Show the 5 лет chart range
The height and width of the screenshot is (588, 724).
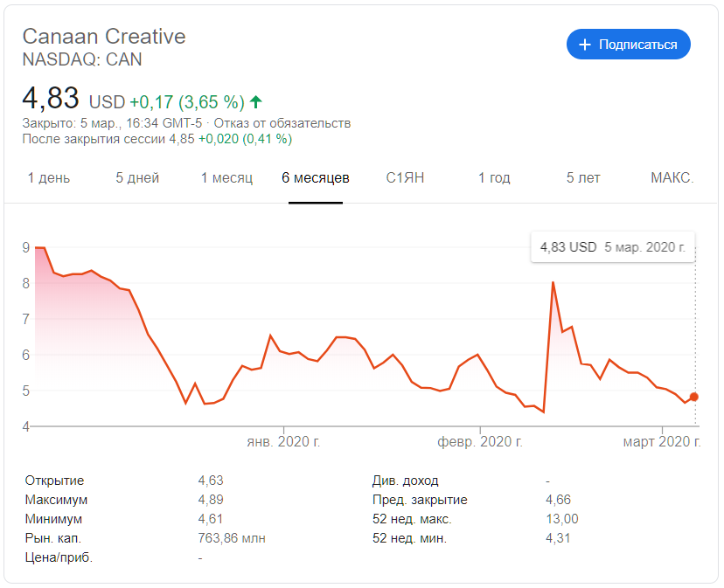pyautogui.click(x=583, y=177)
